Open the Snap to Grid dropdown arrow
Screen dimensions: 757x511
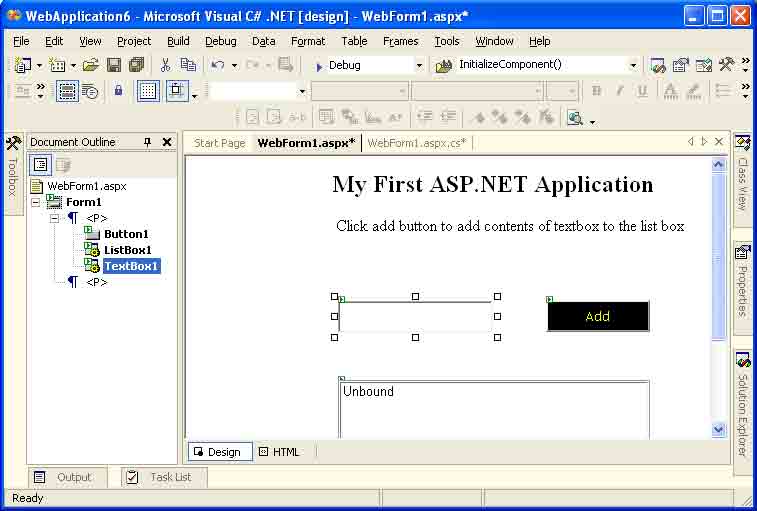point(194,96)
